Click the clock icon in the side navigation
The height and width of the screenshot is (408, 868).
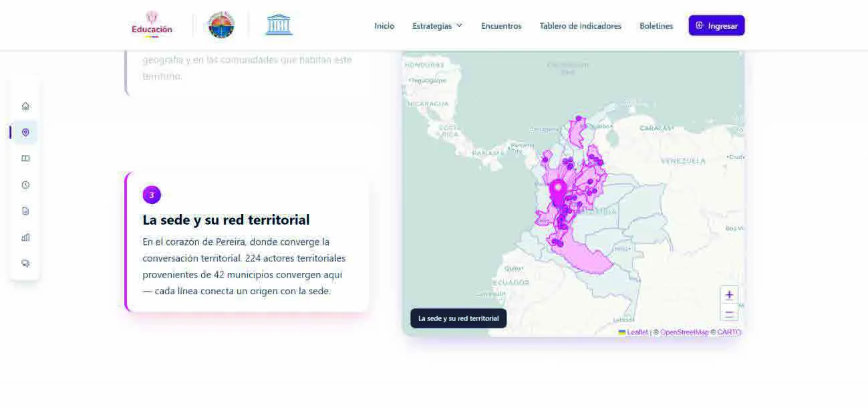[25, 185]
